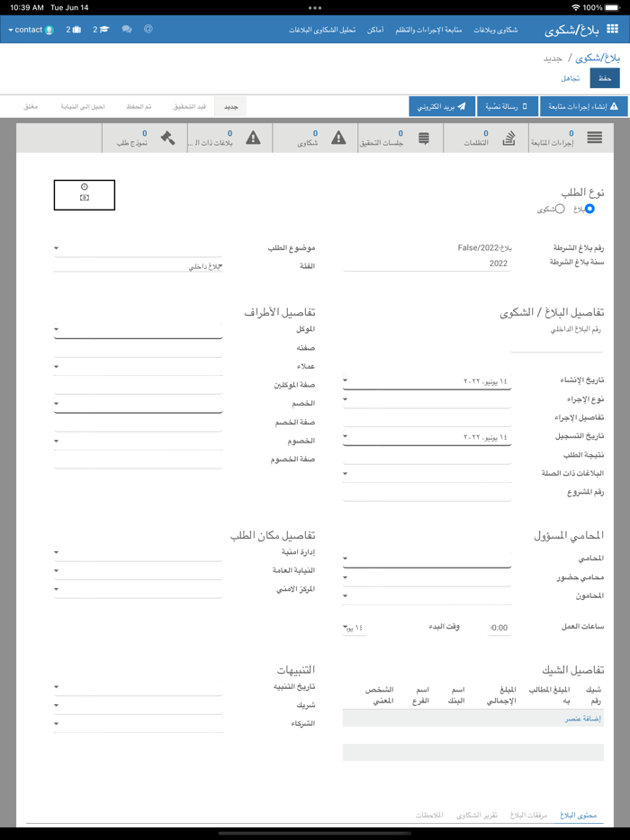Expand the موضوع الطلب dropdown
Viewport: 630px width, 840px height.
tap(138, 248)
